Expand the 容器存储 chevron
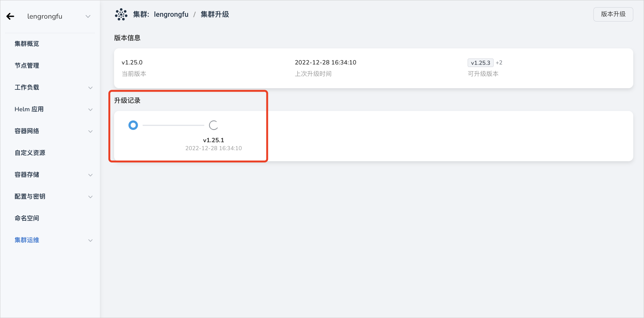Image resolution: width=644 pixels, height=318 pixels. [x=90, y=175]
